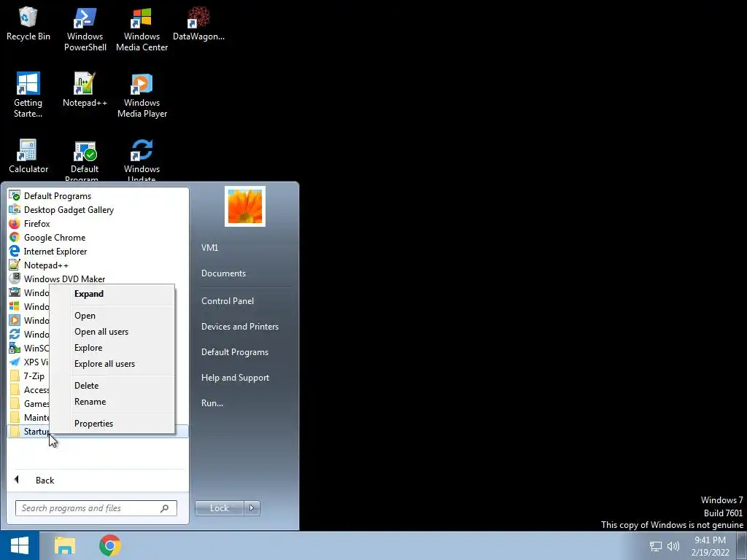Open the arrow menu next to Lock

tap(252, 508)
